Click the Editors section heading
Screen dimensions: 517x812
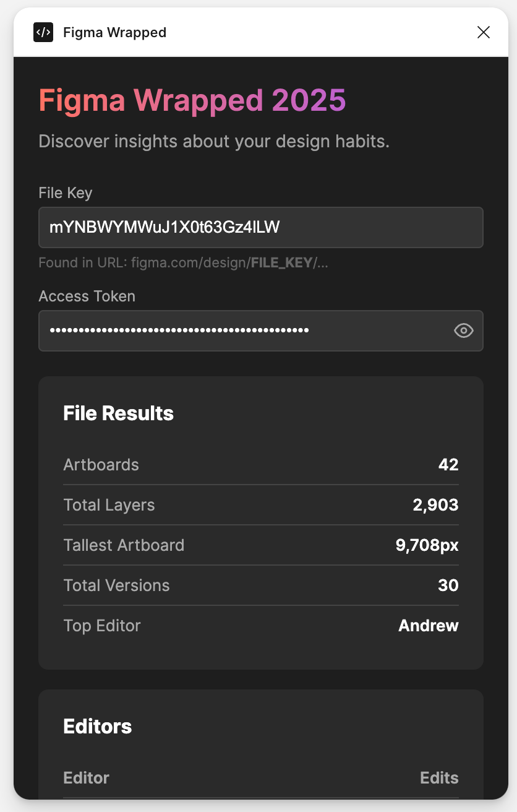click(x=98, y=726)
